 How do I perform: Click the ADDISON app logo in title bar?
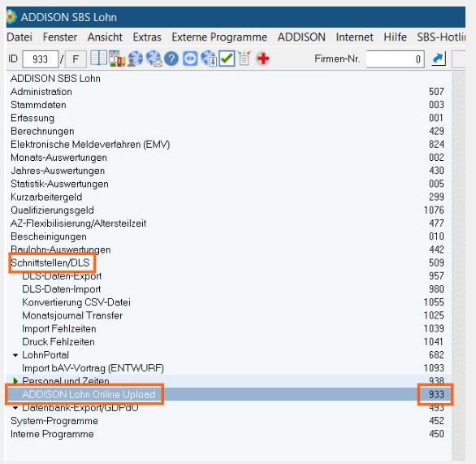pyautogui.click(x=11, y=17)
